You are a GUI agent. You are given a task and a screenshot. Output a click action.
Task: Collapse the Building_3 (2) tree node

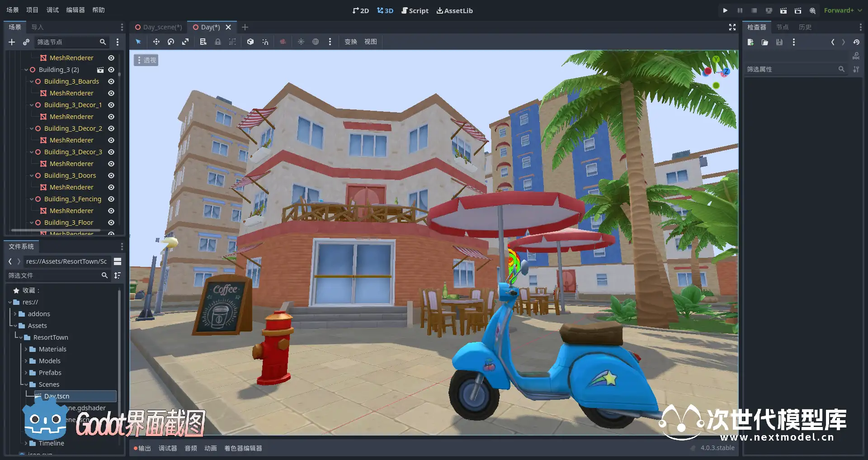(26, 70)
